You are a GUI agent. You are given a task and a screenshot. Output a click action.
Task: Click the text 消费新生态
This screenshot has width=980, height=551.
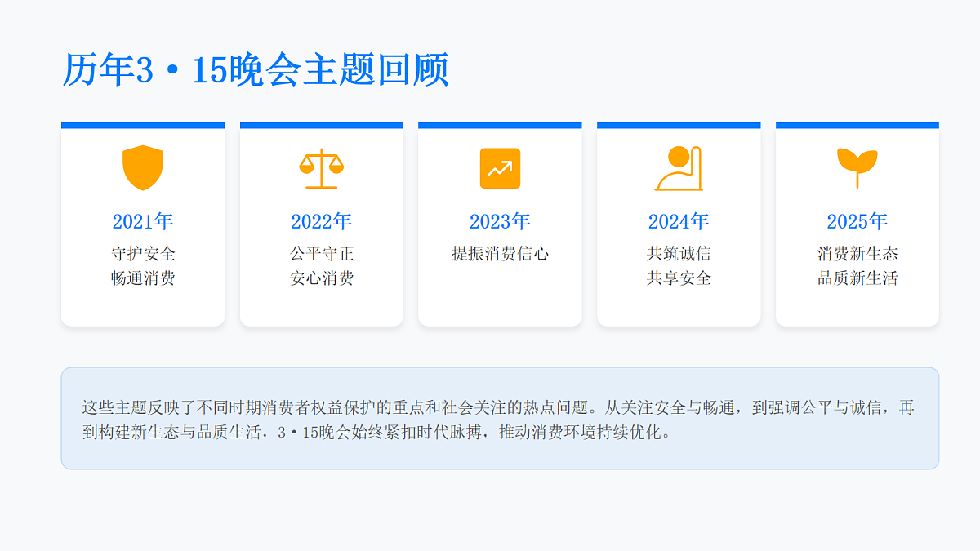pyautogui.click(x=857, y=254)
